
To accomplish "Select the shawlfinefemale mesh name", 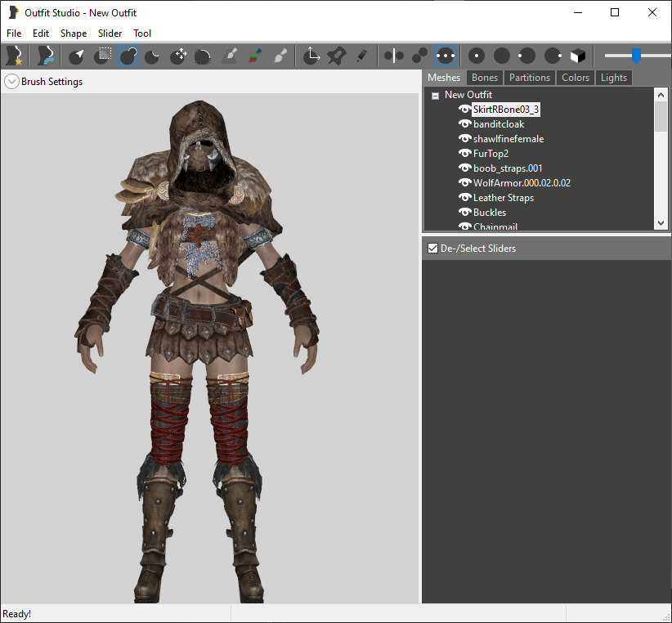I will [508, 138].
